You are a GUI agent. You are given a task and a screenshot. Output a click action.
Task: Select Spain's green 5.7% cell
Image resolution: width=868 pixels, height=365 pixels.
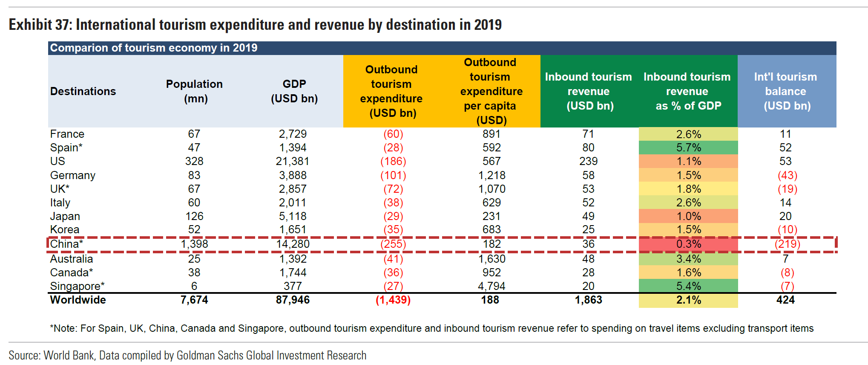pyautogui.click(x=688, y=148)
